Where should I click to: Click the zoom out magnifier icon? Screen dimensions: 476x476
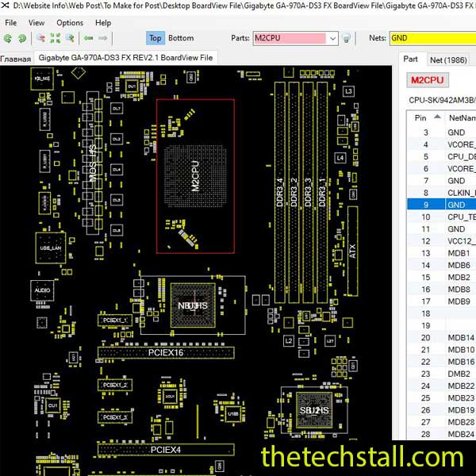[x=40, y=38]
